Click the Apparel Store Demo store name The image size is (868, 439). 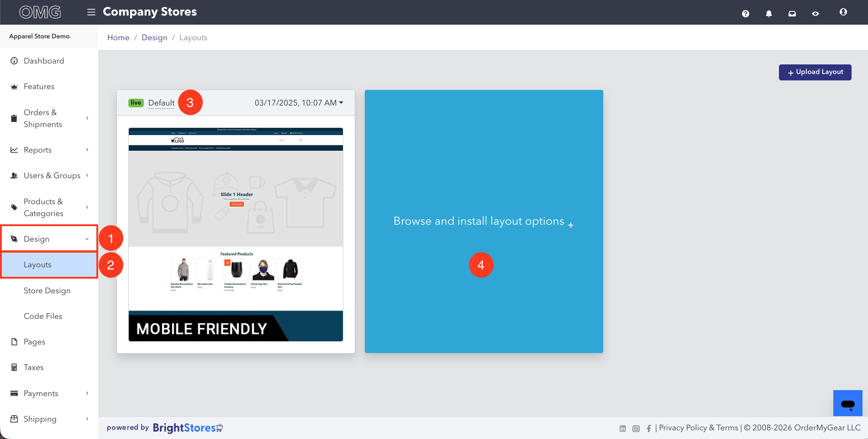pos(39,36)
